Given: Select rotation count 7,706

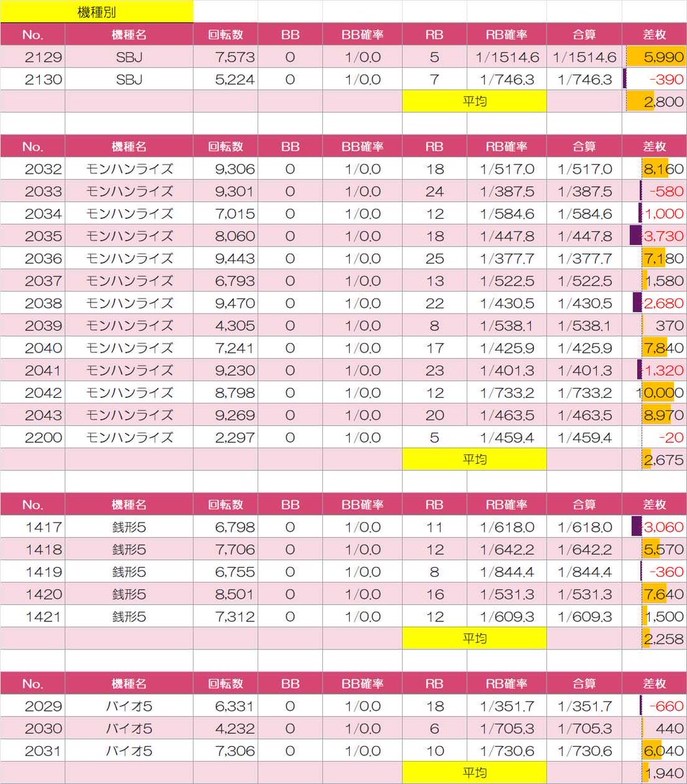Looking at the screenshot, I should click(235, 549).
